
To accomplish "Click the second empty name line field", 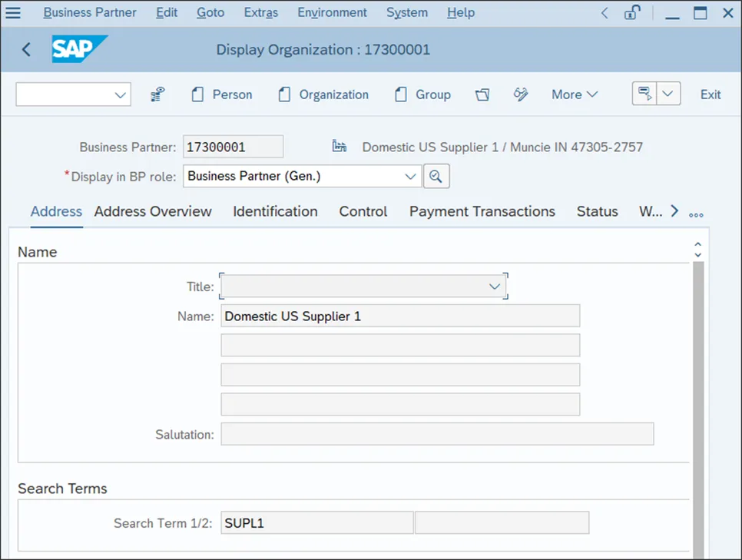I will pyautogui.click(x=400, y=345).
